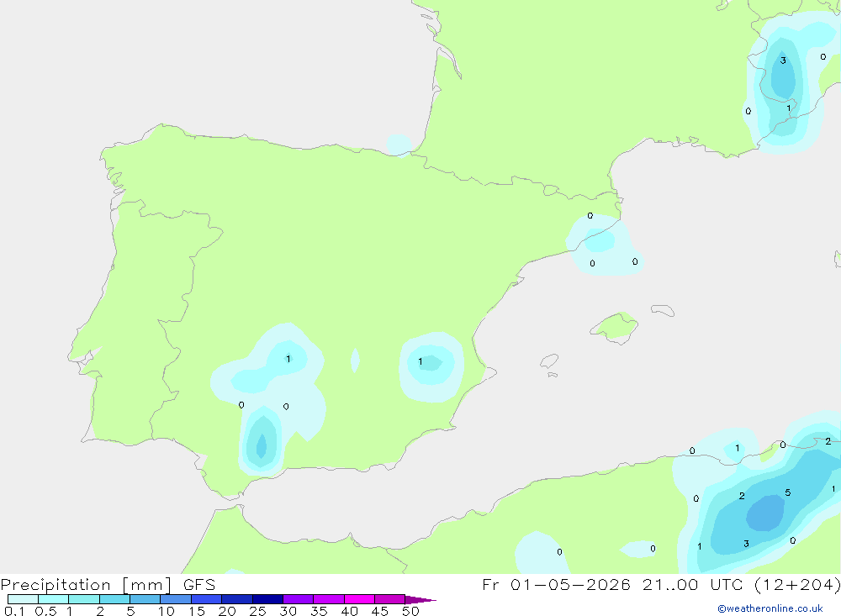Click the '15' legend scale label
Viewport: 841px width, 616px height.
point(197,611)
